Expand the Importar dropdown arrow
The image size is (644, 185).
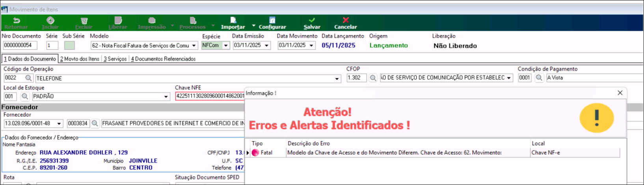(253, 26)
